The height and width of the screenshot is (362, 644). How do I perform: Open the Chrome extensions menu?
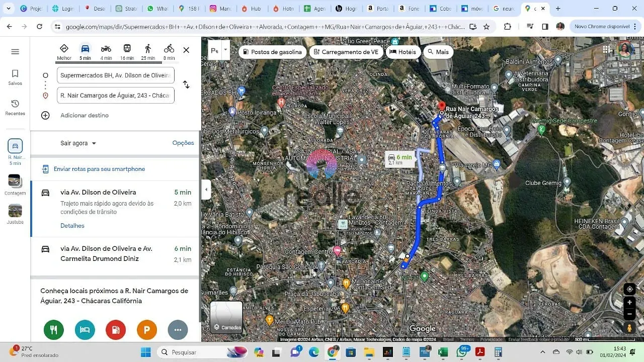tap(507, 27)
